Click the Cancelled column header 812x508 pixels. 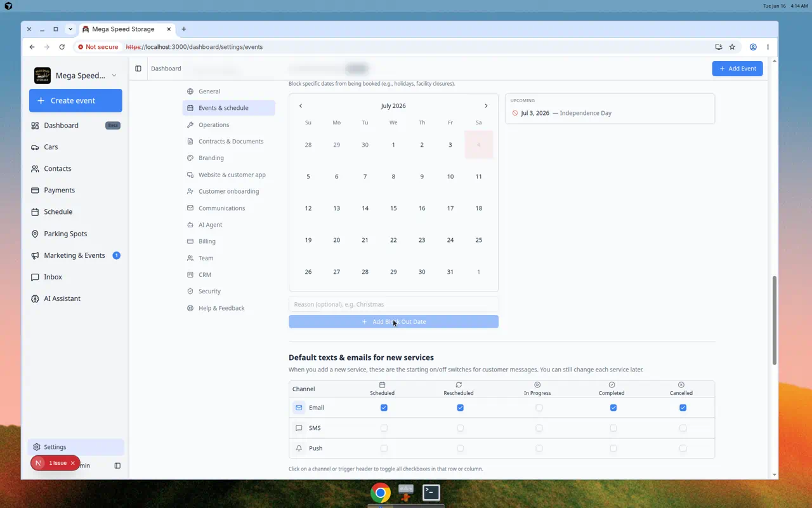[x=681, y=389]
